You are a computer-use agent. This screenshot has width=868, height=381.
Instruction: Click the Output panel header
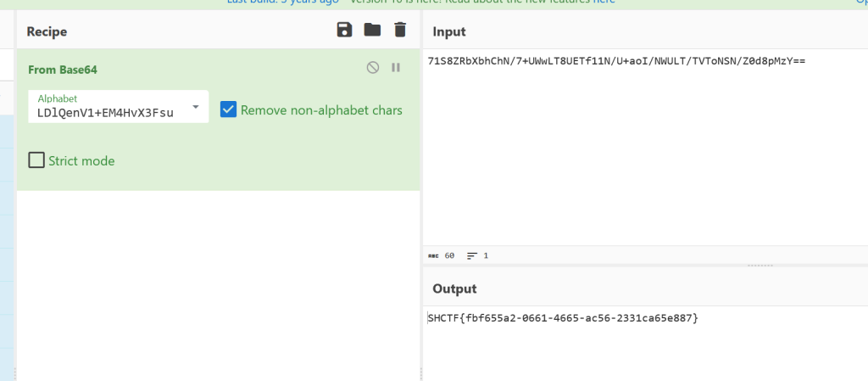coord(455,289)
